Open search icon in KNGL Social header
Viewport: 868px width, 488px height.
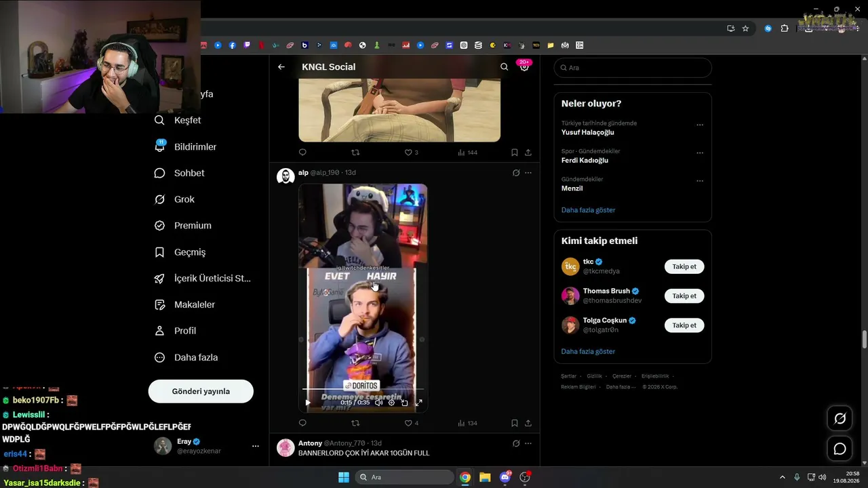(x=504, y=67)
